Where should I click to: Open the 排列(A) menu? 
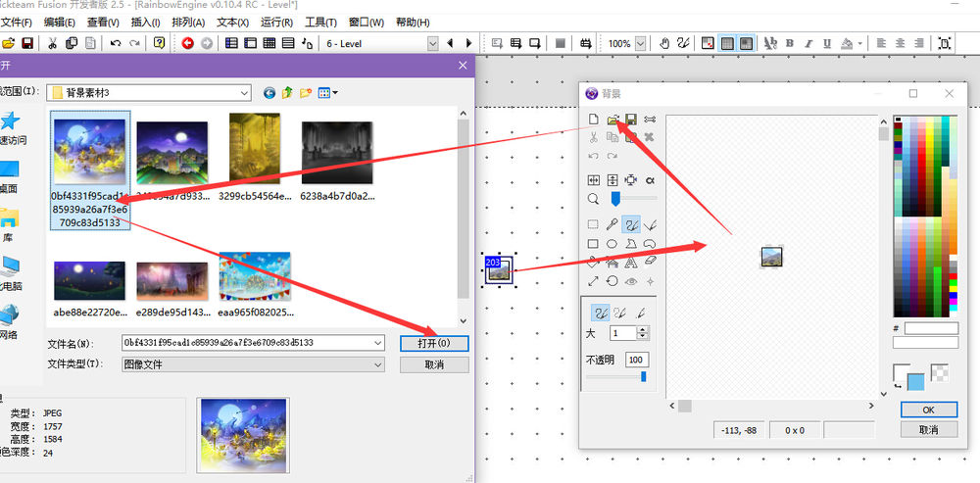[x=188, y=23]
